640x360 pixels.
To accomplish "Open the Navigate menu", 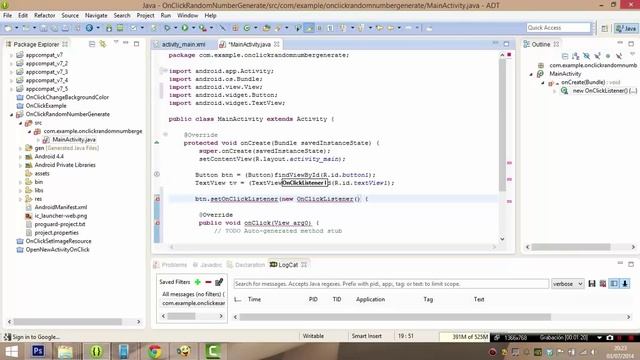I will coord(96,16).
